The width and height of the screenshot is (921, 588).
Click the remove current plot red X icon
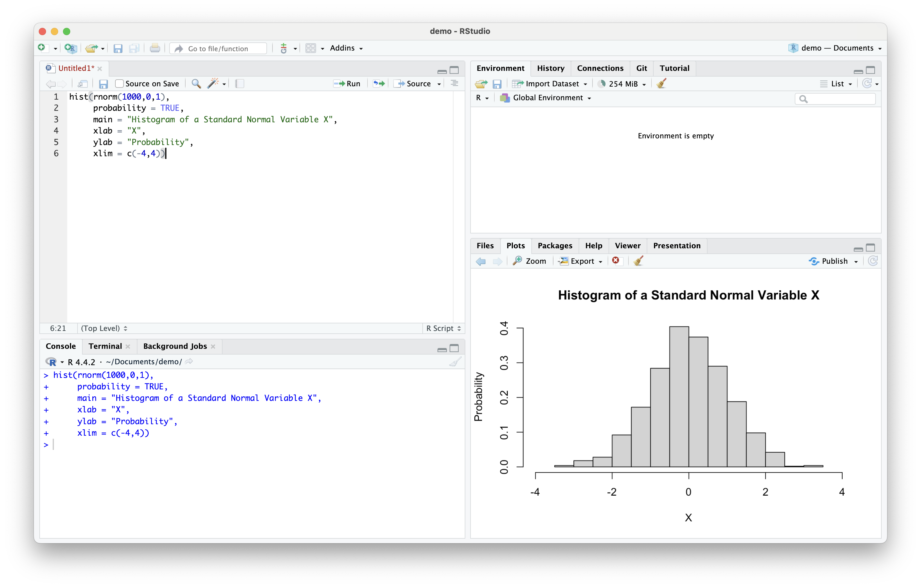(616, 260)
